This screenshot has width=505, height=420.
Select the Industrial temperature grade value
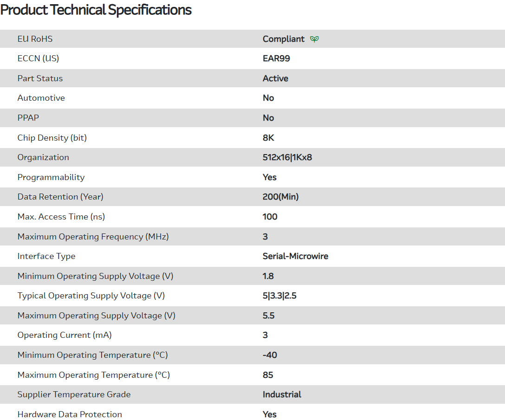pos(282,394)
